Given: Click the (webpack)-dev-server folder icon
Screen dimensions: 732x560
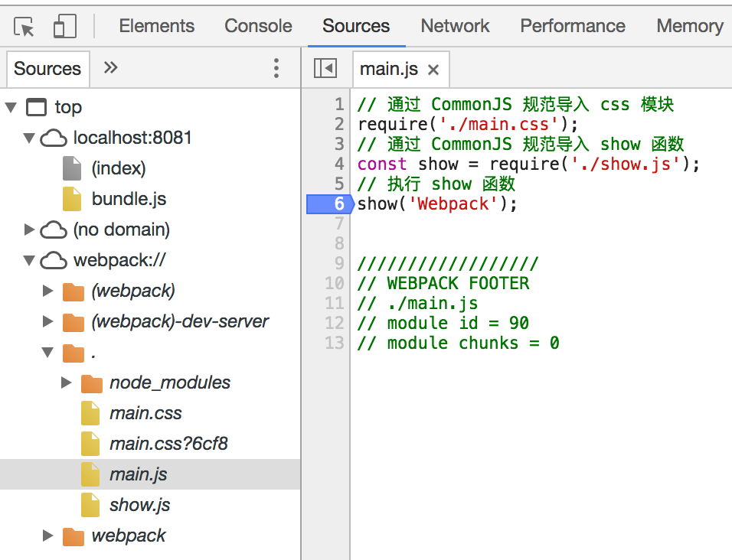Looking at the screenshot, I should click(73, 321).
